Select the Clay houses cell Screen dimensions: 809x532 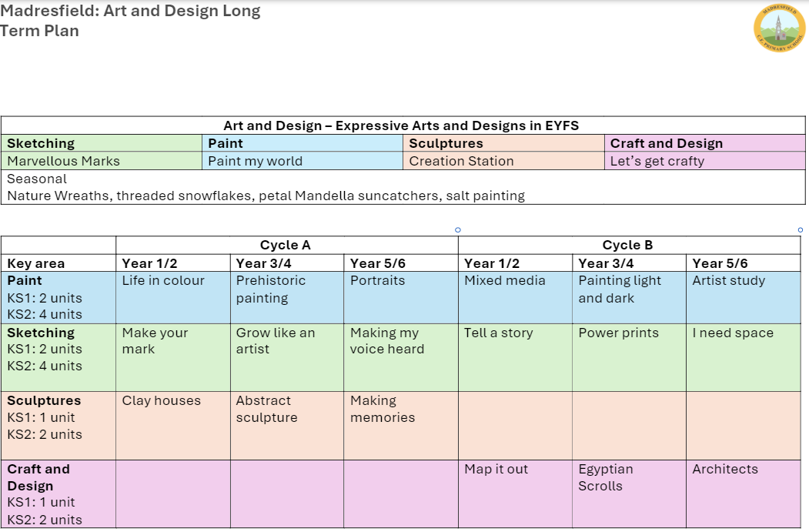click(x=161, y=401)
